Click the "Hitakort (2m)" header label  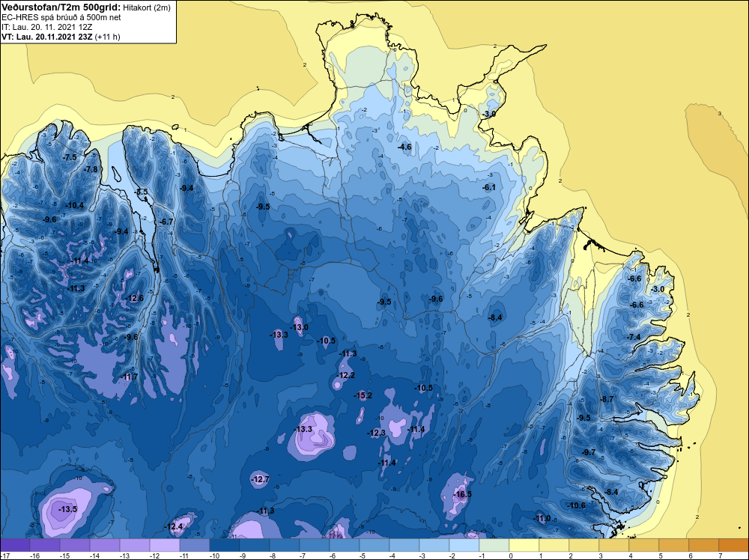coord(146,8)
